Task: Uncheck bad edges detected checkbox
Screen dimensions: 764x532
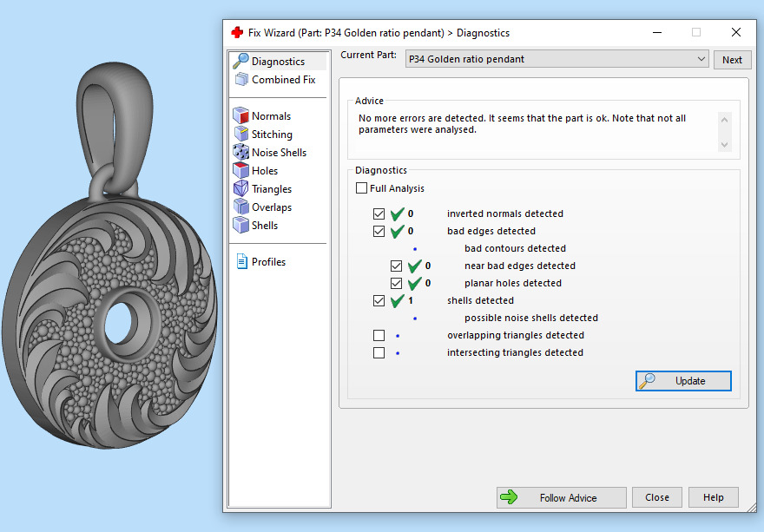Action: [x=379, y=231]
